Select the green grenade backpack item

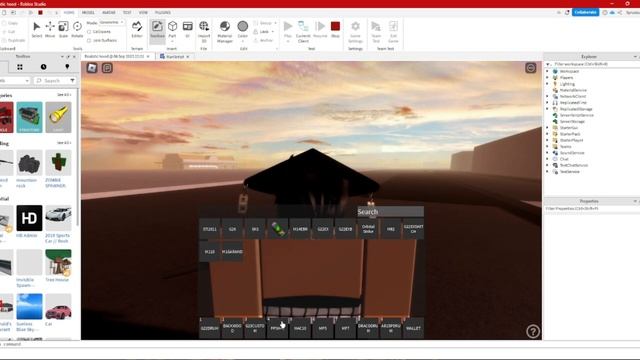coord(278,229)
